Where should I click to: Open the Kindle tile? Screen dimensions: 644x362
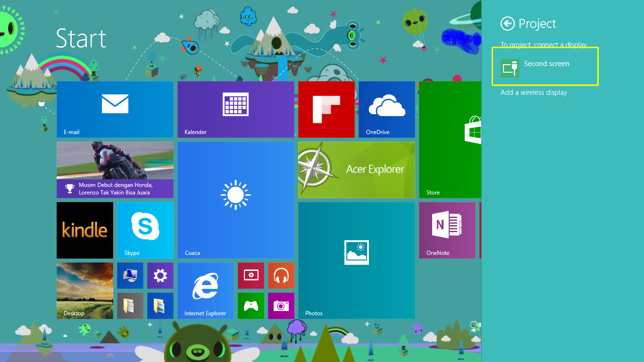[85, 230]
